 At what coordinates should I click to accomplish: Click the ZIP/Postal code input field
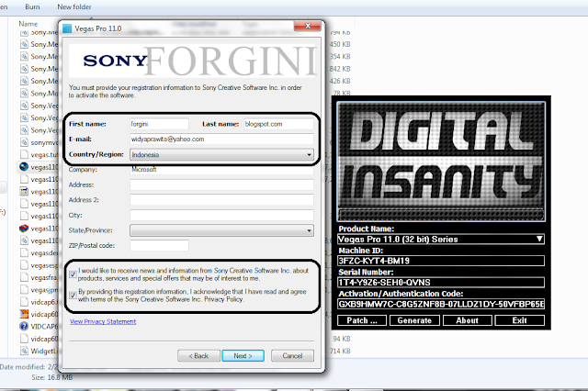(159, 245)
